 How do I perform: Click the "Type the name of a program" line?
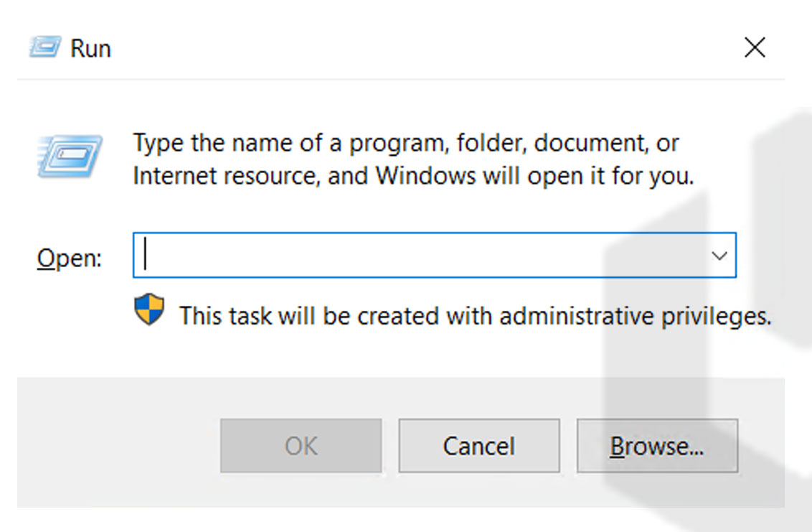[x=405, y=143]
